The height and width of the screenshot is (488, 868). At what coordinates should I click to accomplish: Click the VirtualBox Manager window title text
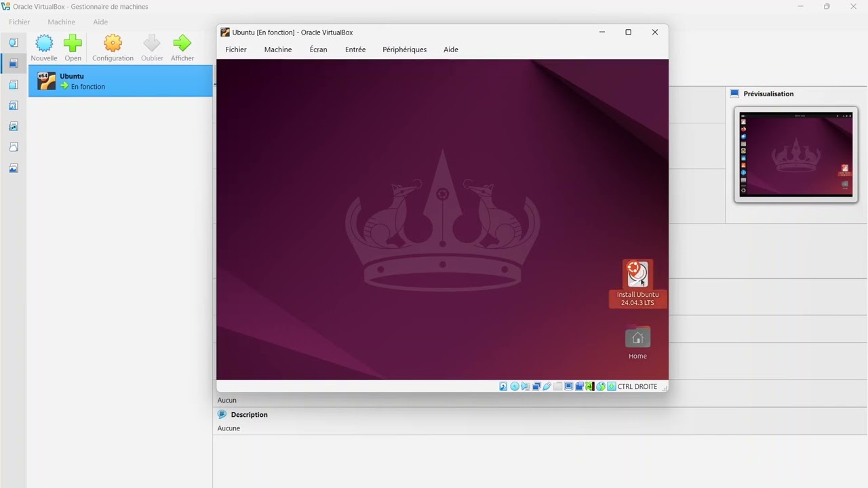click(81, 7)
